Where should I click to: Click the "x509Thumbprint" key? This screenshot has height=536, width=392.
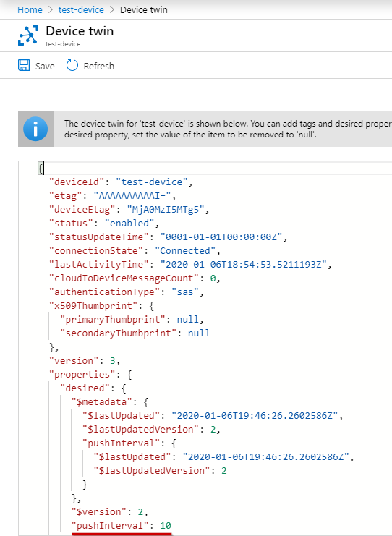(94, 305)
